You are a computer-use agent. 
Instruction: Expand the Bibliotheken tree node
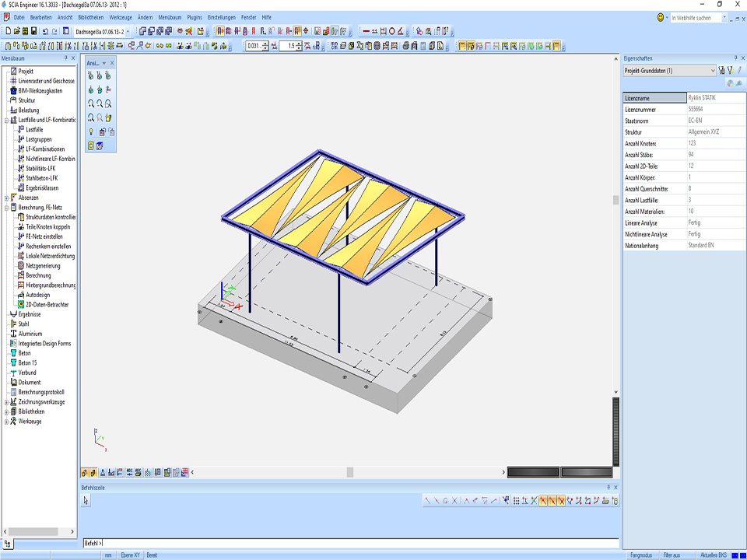(6, 411)
